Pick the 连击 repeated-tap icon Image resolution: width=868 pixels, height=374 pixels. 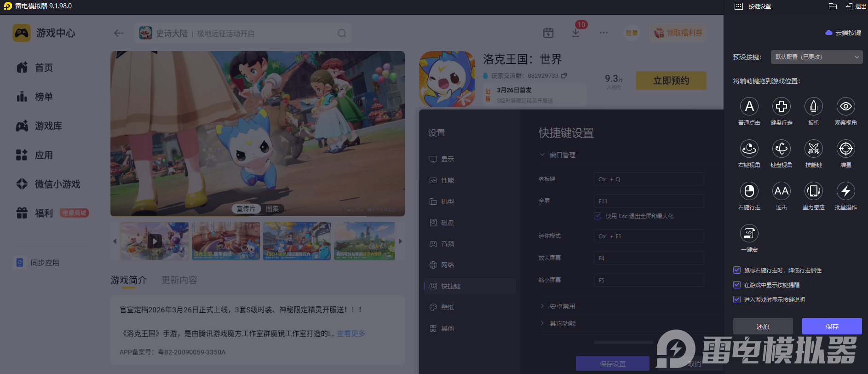point(781,191)
